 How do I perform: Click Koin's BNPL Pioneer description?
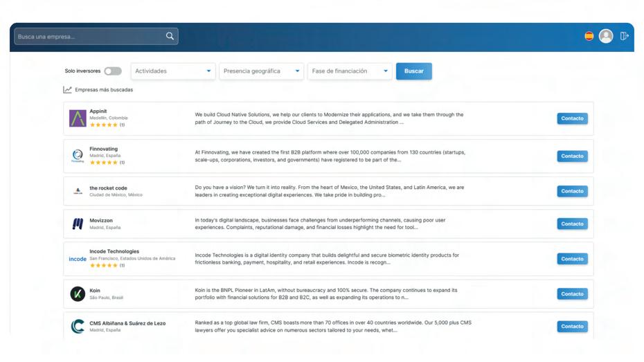click(x=325, y=293)
